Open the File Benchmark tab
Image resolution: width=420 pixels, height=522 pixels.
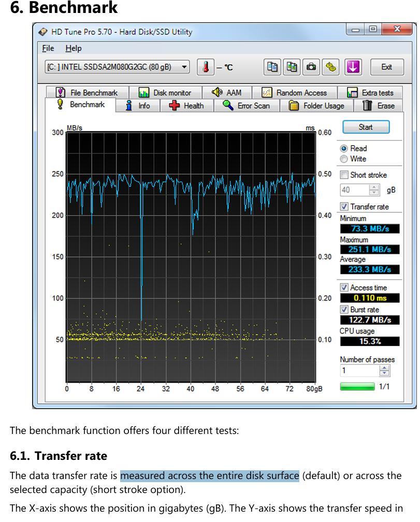[87, 93]
